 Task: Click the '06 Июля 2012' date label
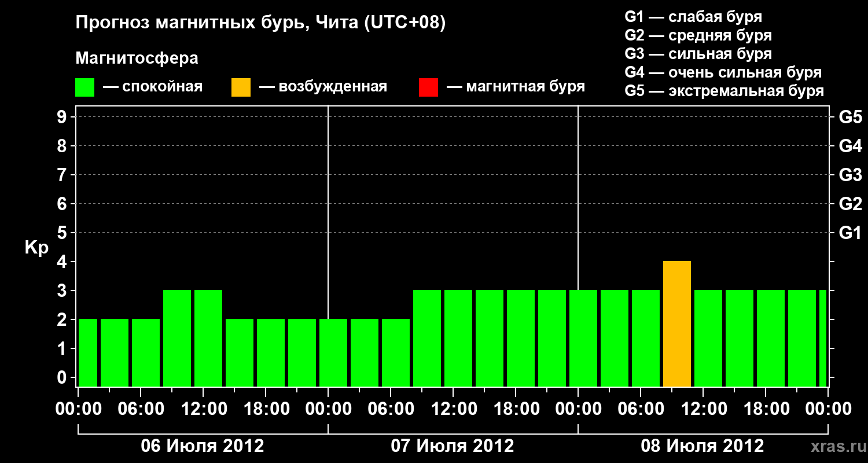[x=203, y=446]
